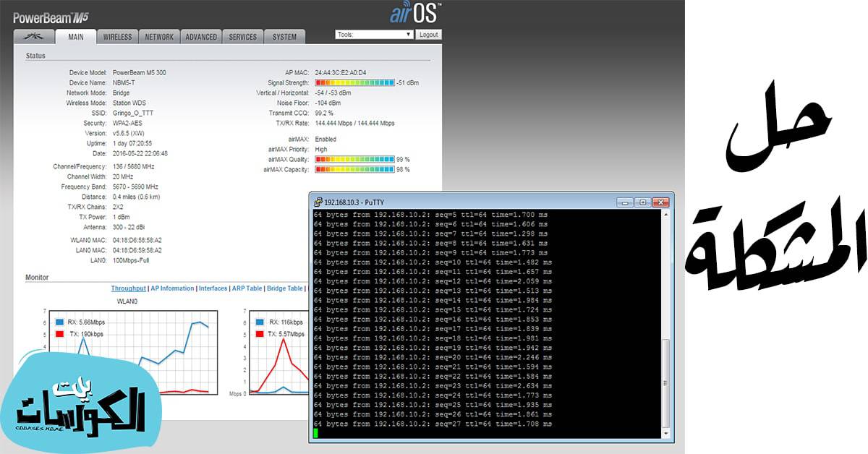868x454 pixels.
Task: Click the Noise Floor value -104 dBm
Action: pyautogui.click(x=329, y=103)
